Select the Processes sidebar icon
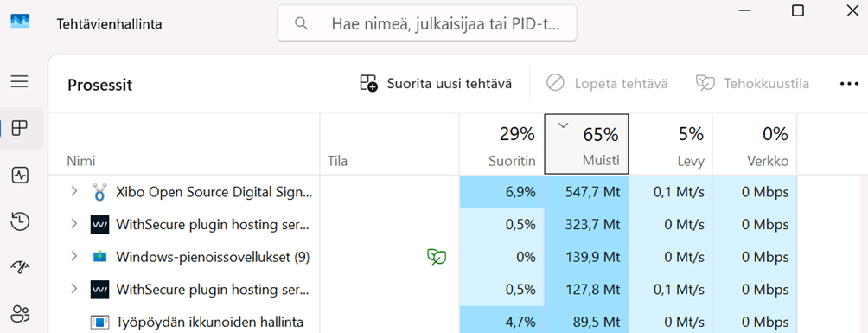 click(19, 129)
